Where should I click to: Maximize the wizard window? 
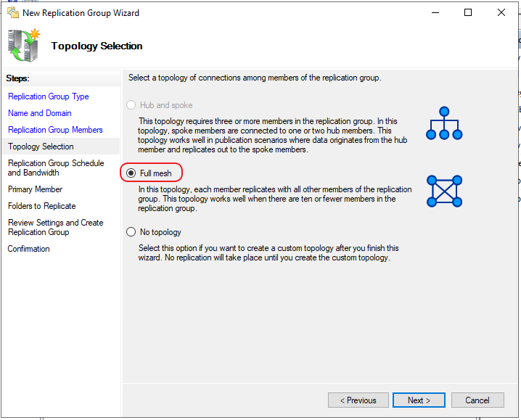pos(468,12)
